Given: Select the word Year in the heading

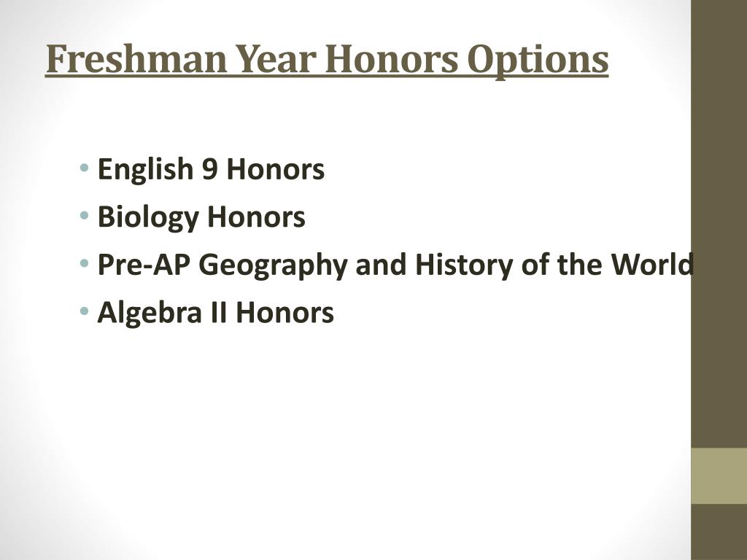Looking at the screenshot, I should point(276,59).
